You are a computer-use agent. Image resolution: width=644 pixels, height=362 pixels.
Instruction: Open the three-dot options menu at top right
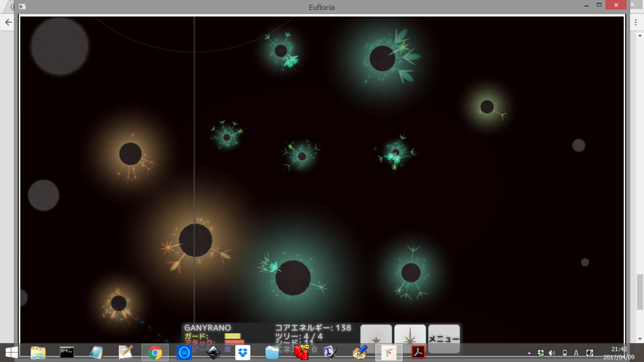tap(636, 23)
